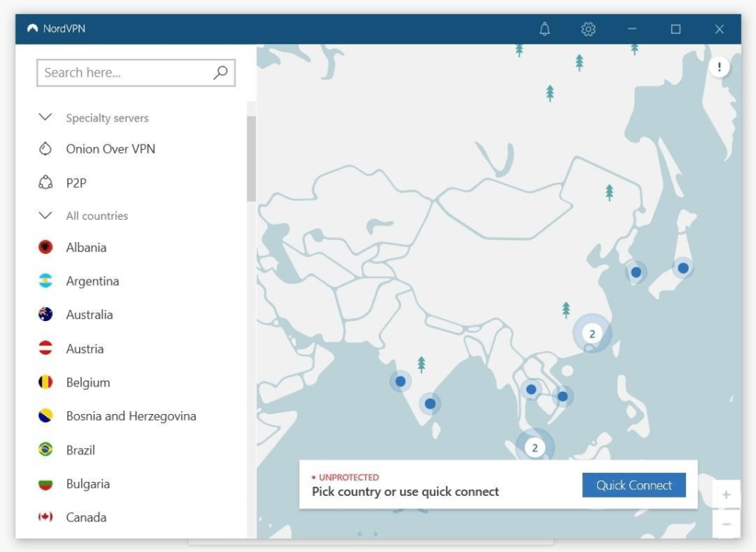The image size is (756, 552).
Task: Select the Japan server pin on map
Action: point(683,268)
